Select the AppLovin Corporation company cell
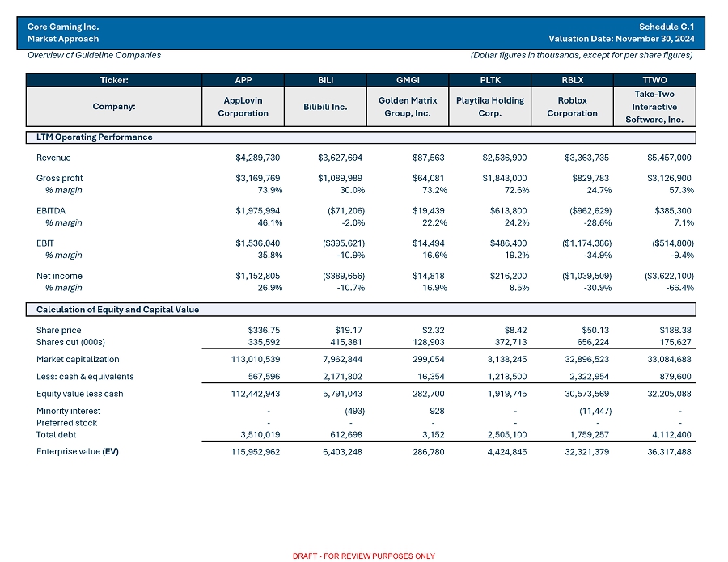Viewport: 728px width, 562px height. [x=243, y=107]
